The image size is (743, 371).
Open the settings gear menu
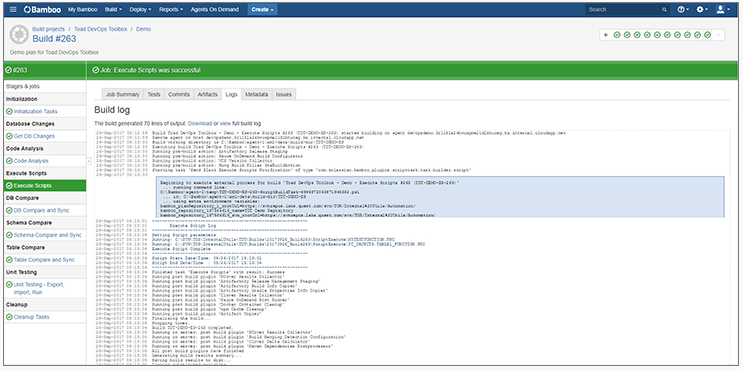(x=702, y=9)
